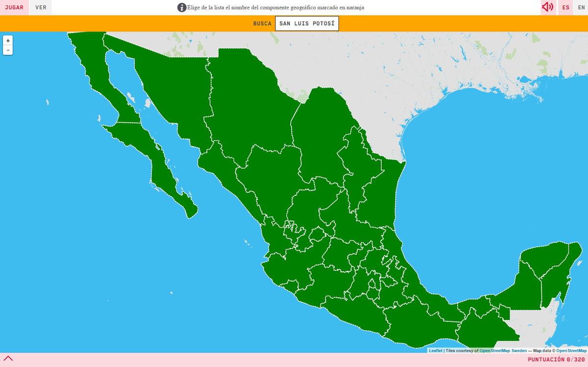This screenshot has height=367, width=588.
Task: Open the OpenStreetMap Sweden link
Action: tap(503, 350)
